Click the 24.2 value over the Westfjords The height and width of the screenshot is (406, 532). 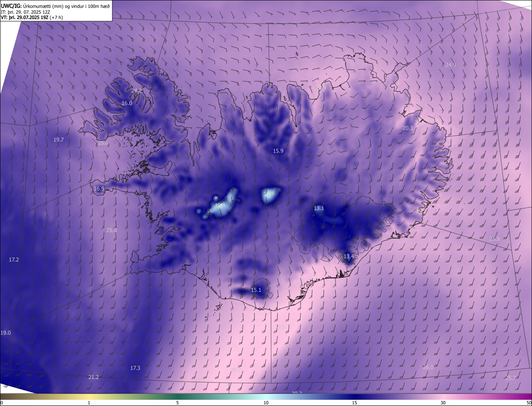pos(136,90)
